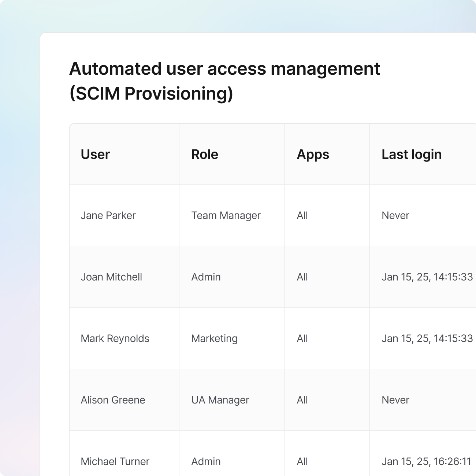Select Jane Parker's name in the table
The image size is (476, 476).
click(x=108, y=215)
